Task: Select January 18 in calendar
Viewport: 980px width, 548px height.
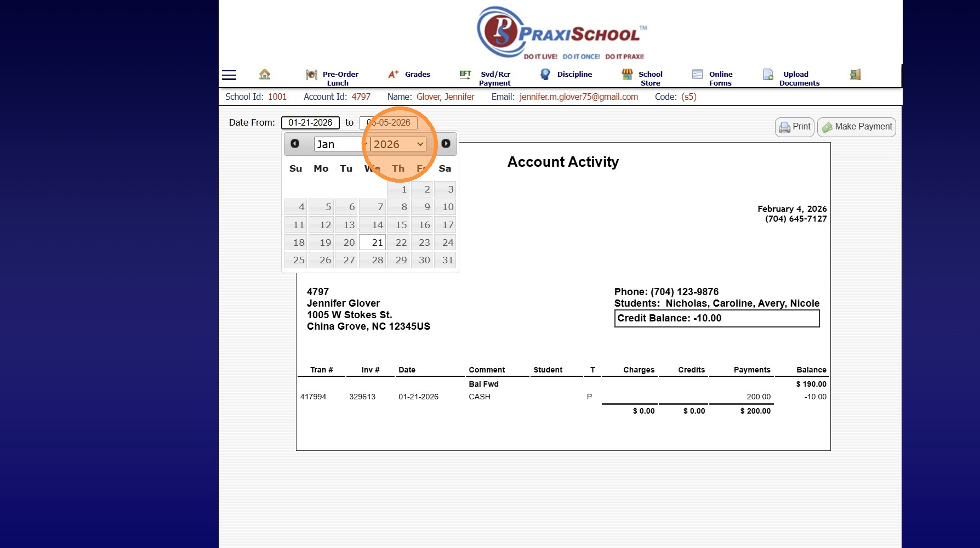Action: [x=296, y=242]
